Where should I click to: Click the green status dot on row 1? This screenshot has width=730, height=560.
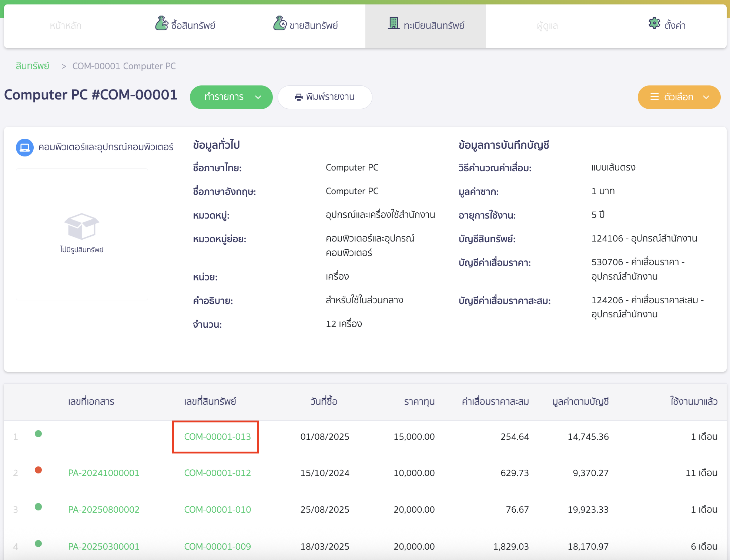(38, 434)
